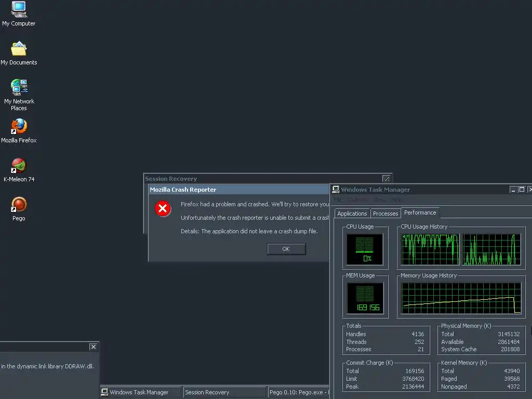Click Physical Memory Available 2861484
Image resolution: width=532 pixels, height=399 pixels.
(x=509, y=342)
